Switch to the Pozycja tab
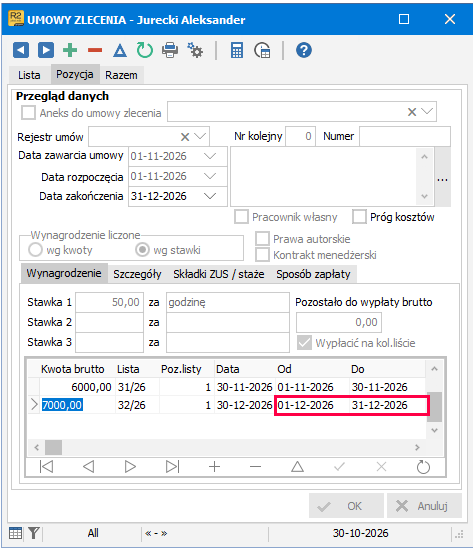473x556 pixels. (x=75, y=74)
